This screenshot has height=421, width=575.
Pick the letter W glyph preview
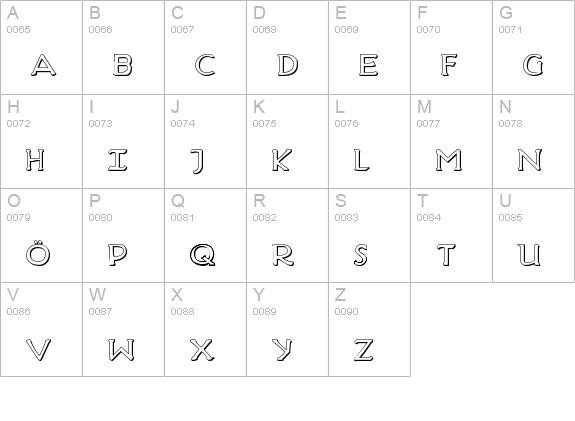coord(121,350)
